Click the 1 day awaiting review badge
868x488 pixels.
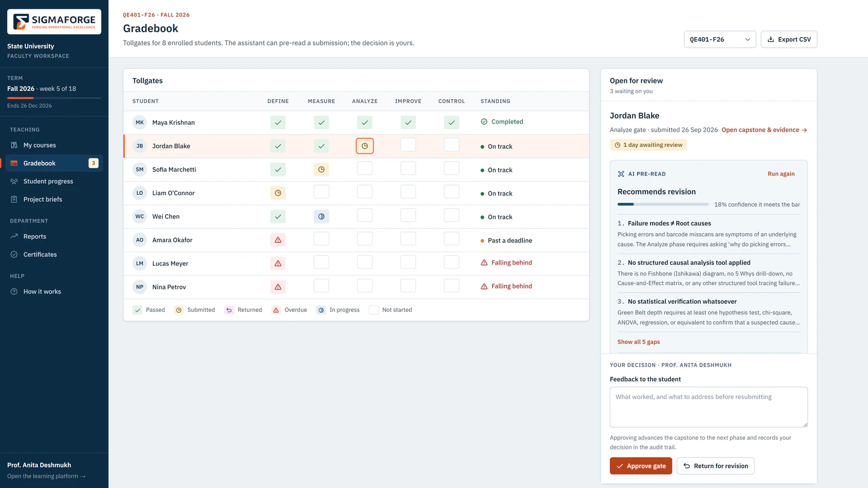648,145
